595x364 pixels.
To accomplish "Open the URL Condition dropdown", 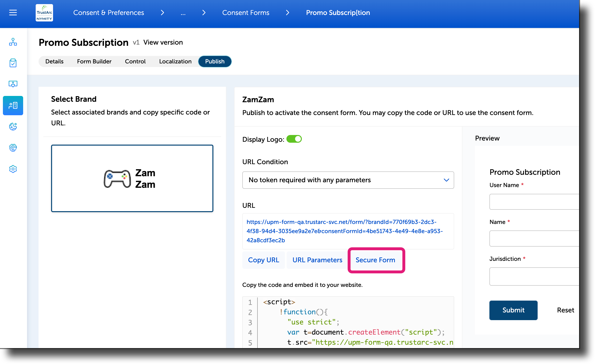I will (348, 180).
